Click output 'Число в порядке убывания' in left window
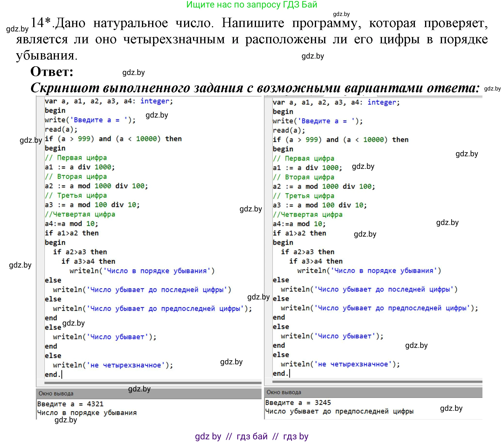The image size is (504, 442). (87, 413)
